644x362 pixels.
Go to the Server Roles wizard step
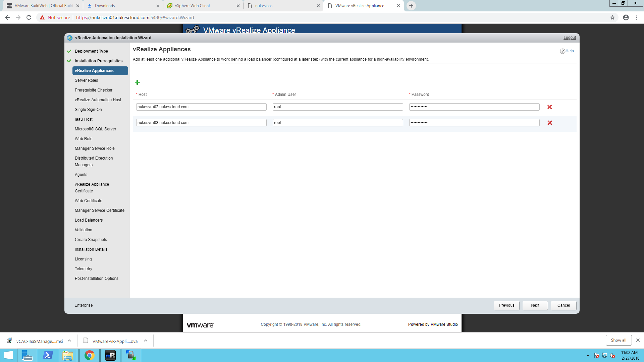tap(86, 80)
